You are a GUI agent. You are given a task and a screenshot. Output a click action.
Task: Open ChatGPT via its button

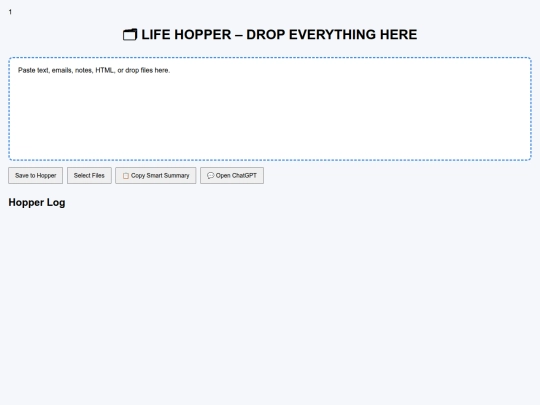tap(232, 176)
